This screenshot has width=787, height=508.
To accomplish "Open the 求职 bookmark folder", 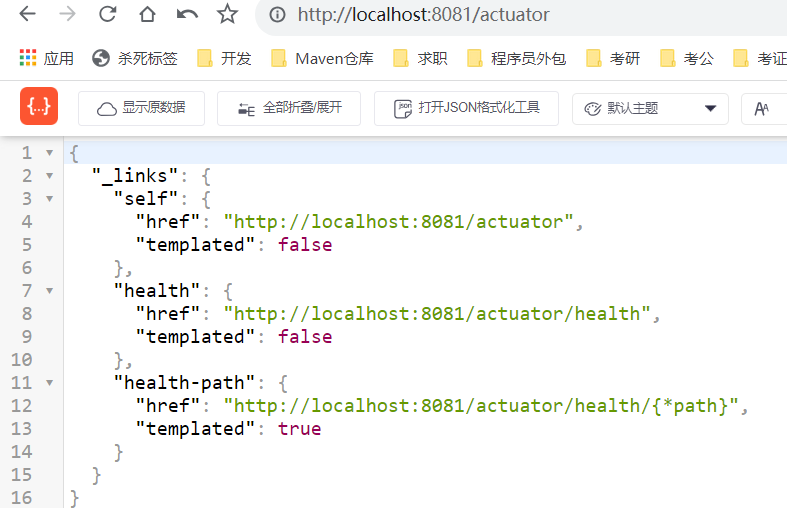I will point(420,58).
